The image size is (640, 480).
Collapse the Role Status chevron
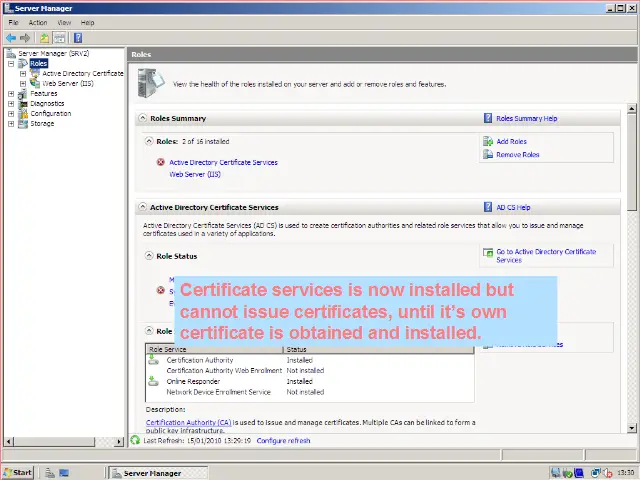click(149, 256)
